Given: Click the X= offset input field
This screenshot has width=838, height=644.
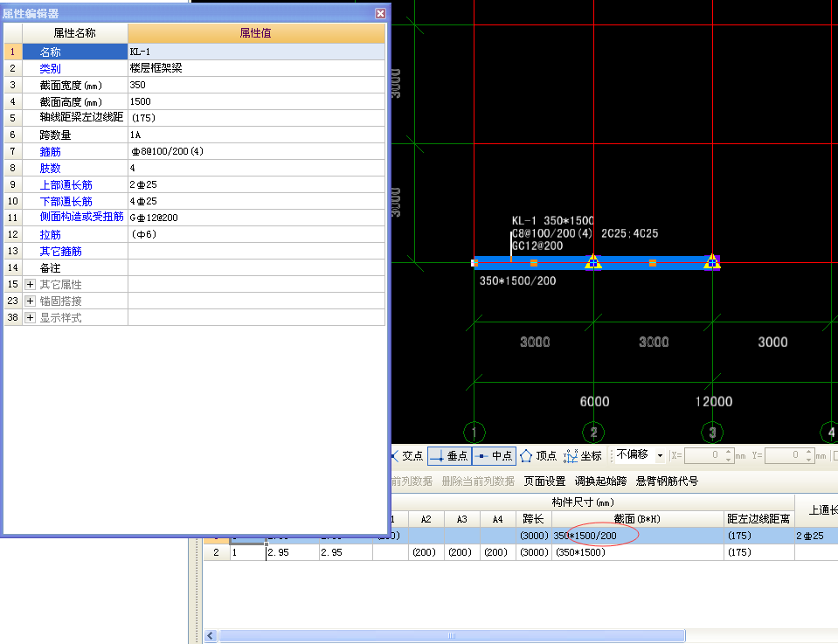Looking at the screenshot, I should (x=703, y=455).
